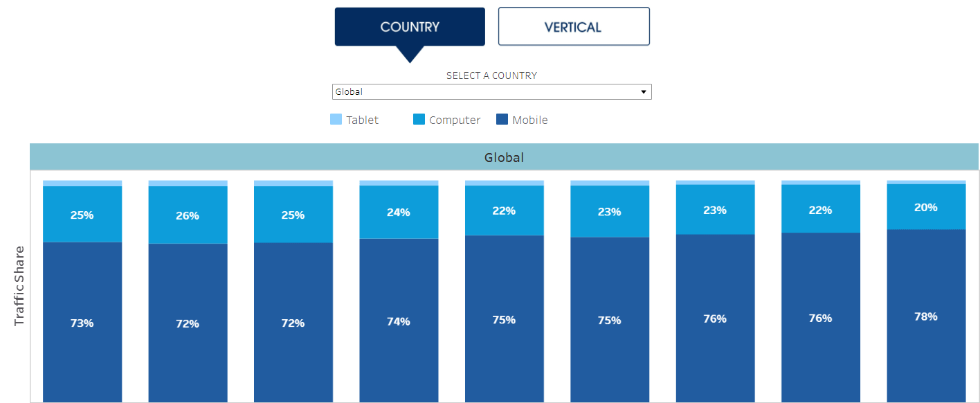Click the bar segment labeled 20%
The width and height of the screenshot is (980, 403).
point(926,206)
